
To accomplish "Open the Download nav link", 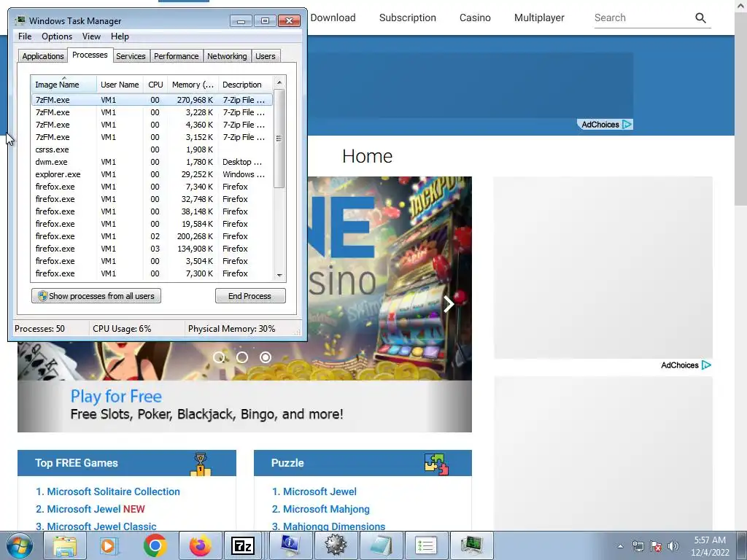I will click(333, 17).
